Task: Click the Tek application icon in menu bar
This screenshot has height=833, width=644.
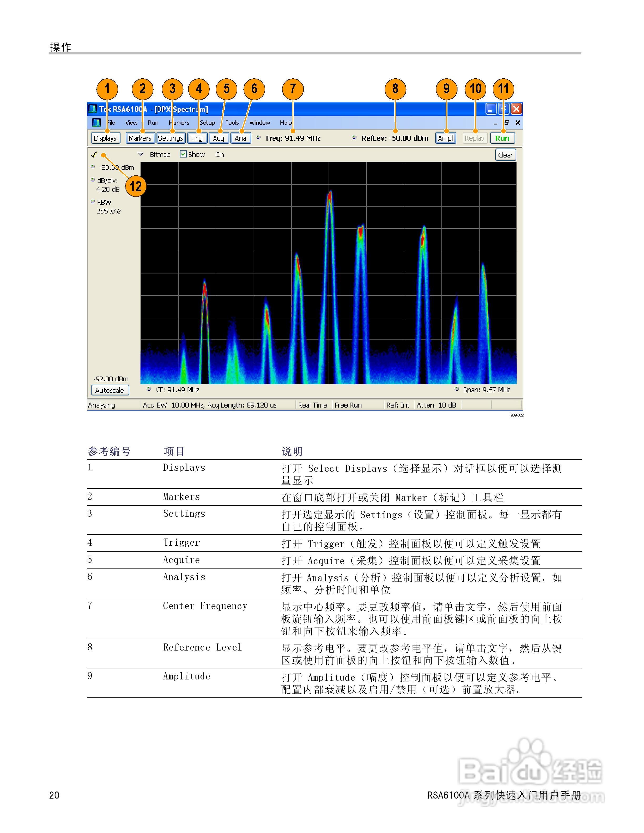Action: (97, 123)
